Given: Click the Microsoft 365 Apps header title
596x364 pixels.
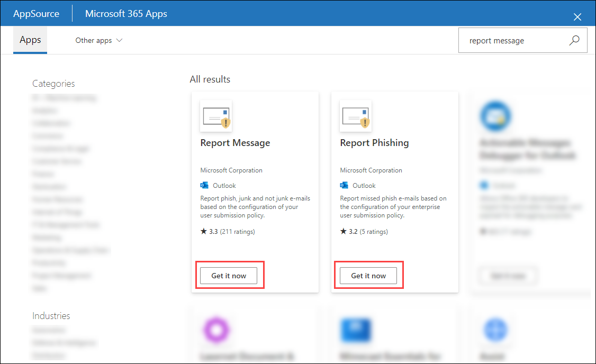Looking at the screenshot, I should click(126, 14).
